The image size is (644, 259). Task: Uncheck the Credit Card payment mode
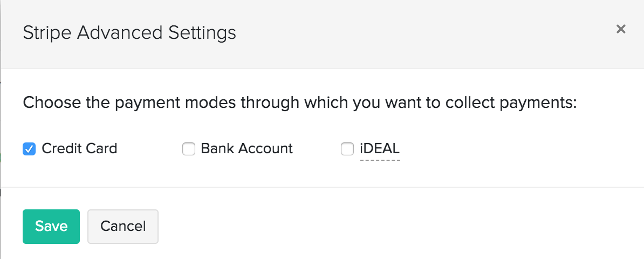(x=29, y=148)
